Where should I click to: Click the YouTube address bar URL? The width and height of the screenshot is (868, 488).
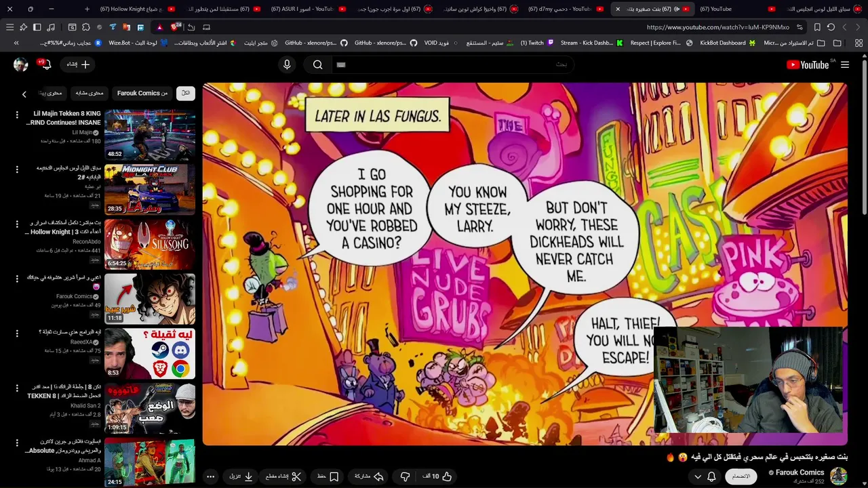click(x=717, y=27)
